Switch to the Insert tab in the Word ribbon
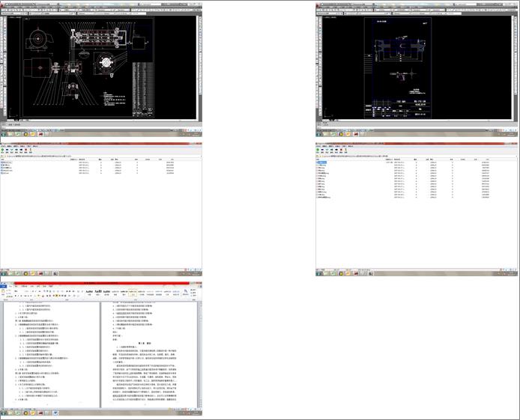Image resolution: width=520 pixels, height=420 pixels. tap(16, 286)
